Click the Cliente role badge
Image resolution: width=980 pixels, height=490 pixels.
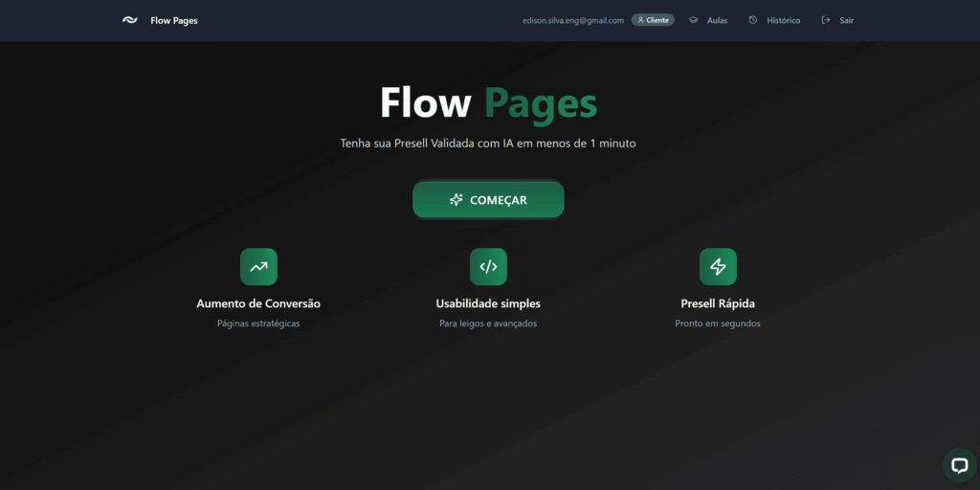click(x=653, y=20)
